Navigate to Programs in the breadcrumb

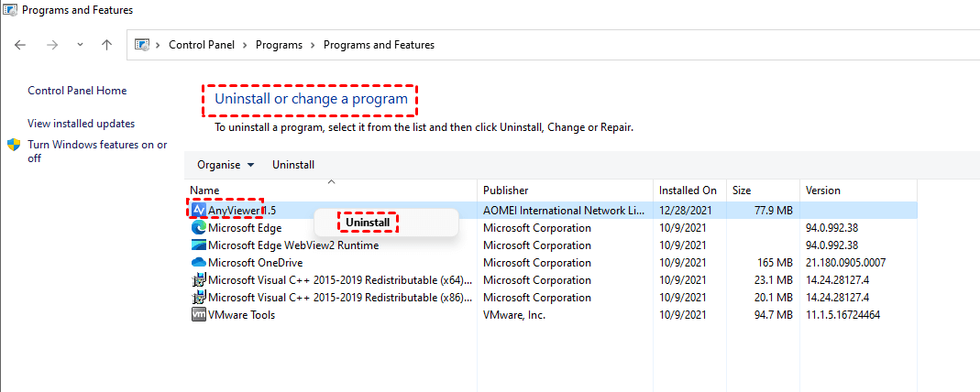(x=280, y=45)
